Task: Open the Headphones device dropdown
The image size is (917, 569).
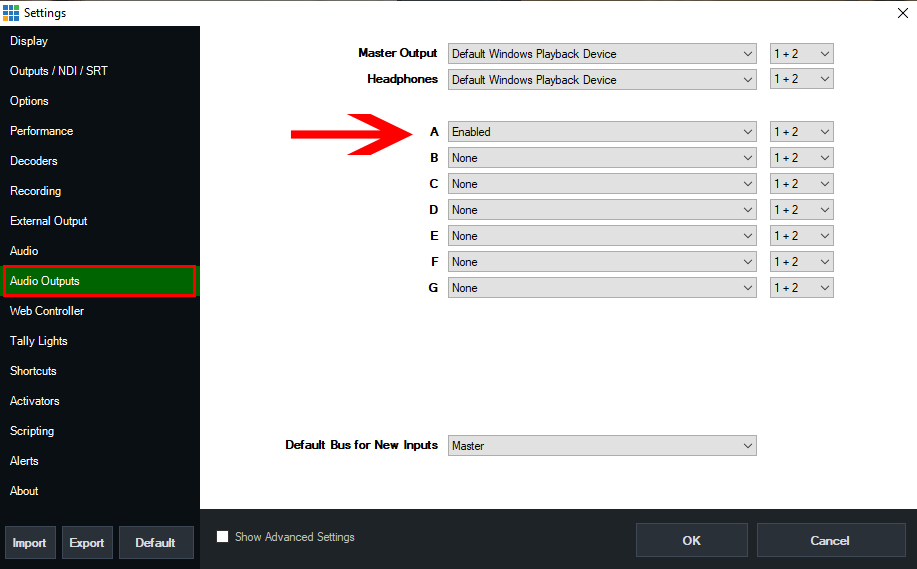Action: coord(602,80)
